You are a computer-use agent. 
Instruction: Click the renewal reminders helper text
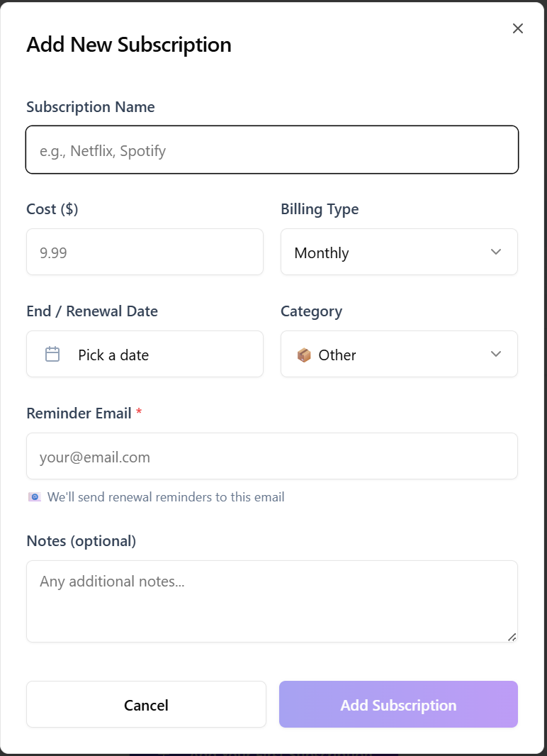tap(166, 496)
